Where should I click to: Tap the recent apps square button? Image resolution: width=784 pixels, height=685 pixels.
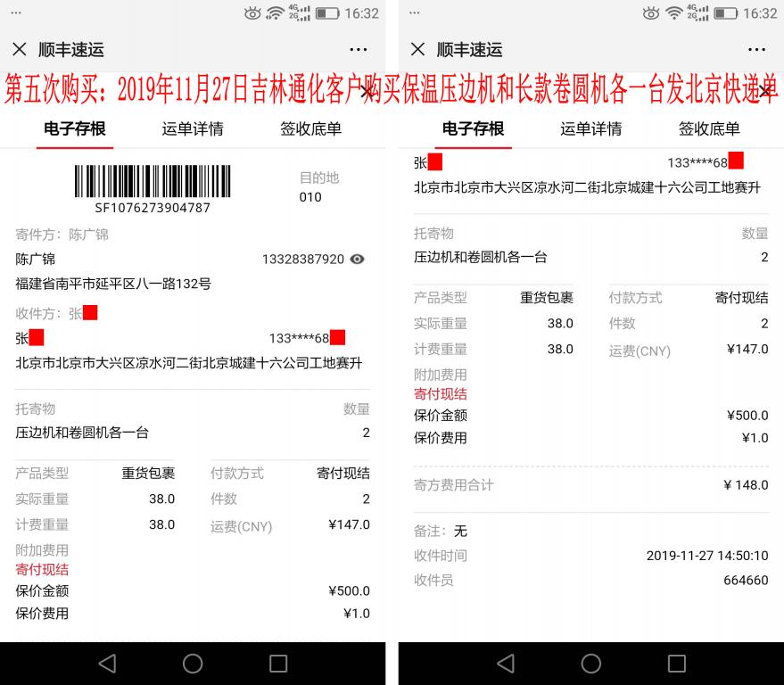pos(276,664)
